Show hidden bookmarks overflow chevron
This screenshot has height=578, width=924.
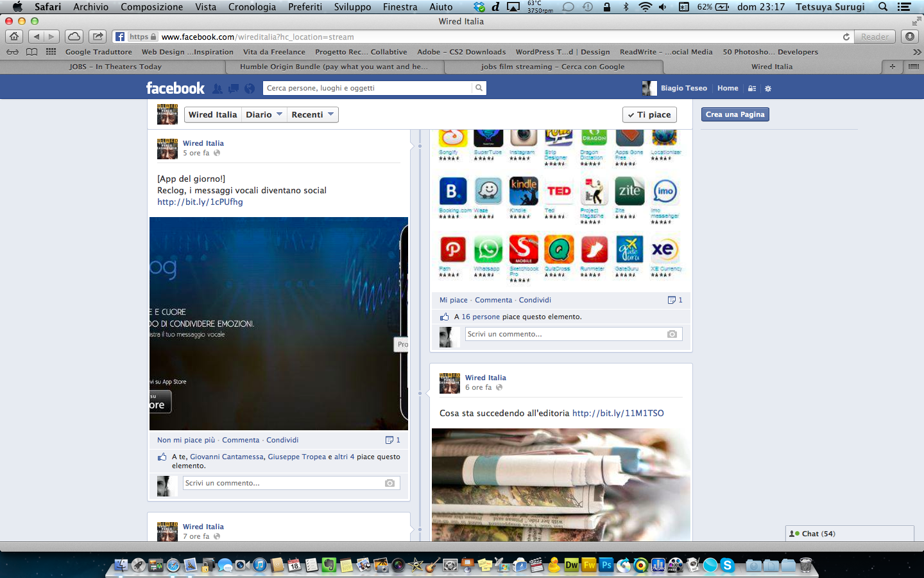coord(917,52)
